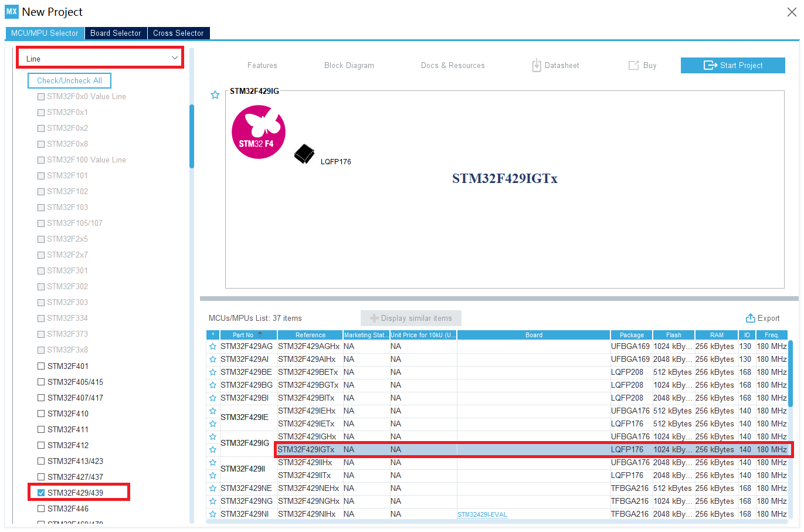The image size is (804, 532).
Task: Check the STM32F427/437 line checkbox
Action: 41,477
